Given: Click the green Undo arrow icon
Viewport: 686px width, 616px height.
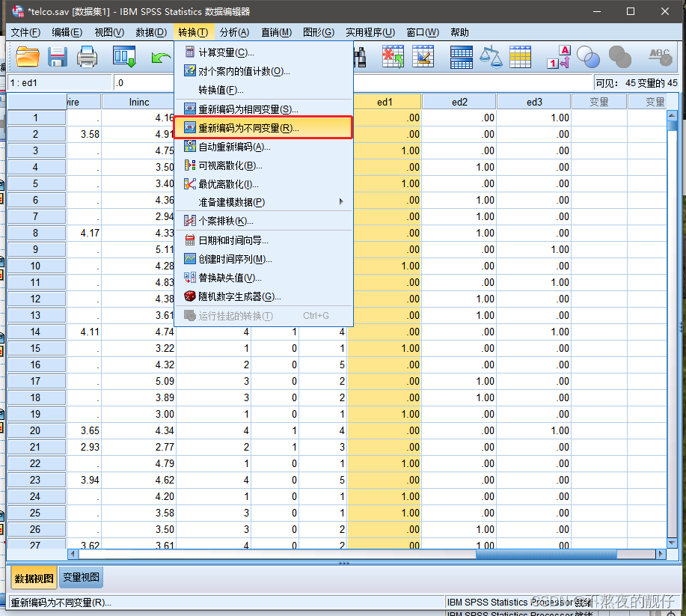Looking at the screenshot, I should [160, 58].
